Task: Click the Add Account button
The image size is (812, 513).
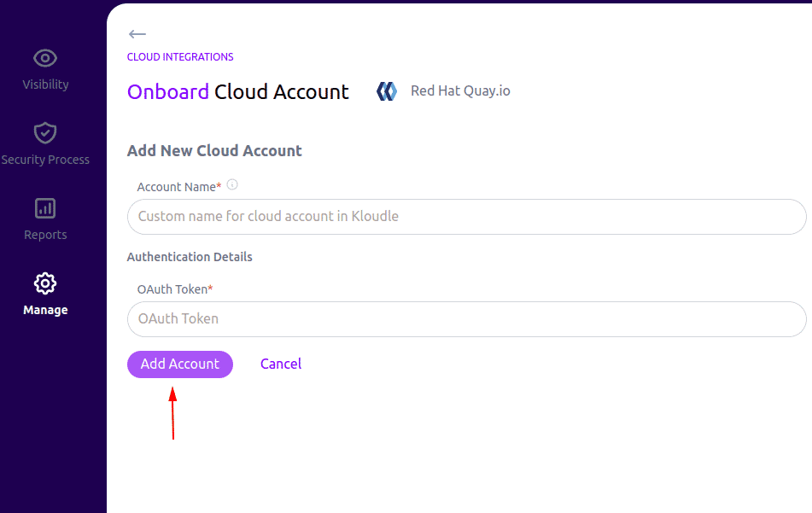Action: pyautogui.click(x=179, y=364)
